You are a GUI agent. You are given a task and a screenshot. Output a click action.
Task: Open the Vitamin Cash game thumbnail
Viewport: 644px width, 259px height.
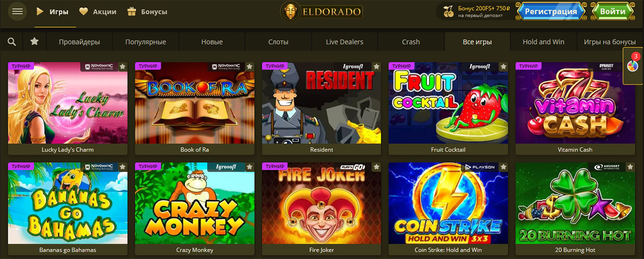click(x=575, y=103)
